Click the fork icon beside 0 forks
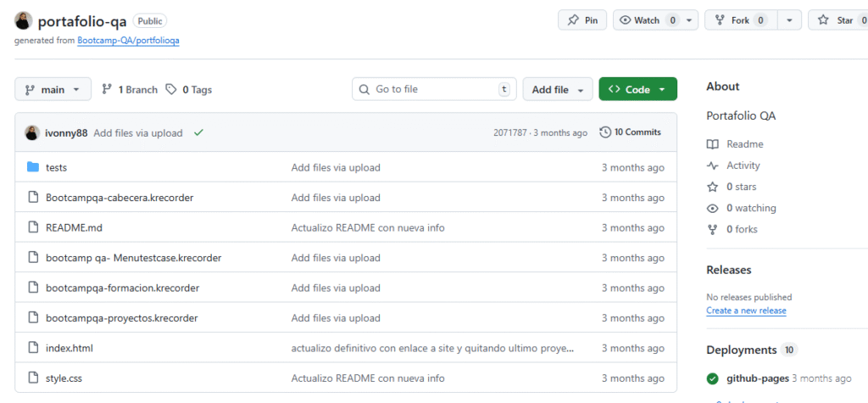 712,229
